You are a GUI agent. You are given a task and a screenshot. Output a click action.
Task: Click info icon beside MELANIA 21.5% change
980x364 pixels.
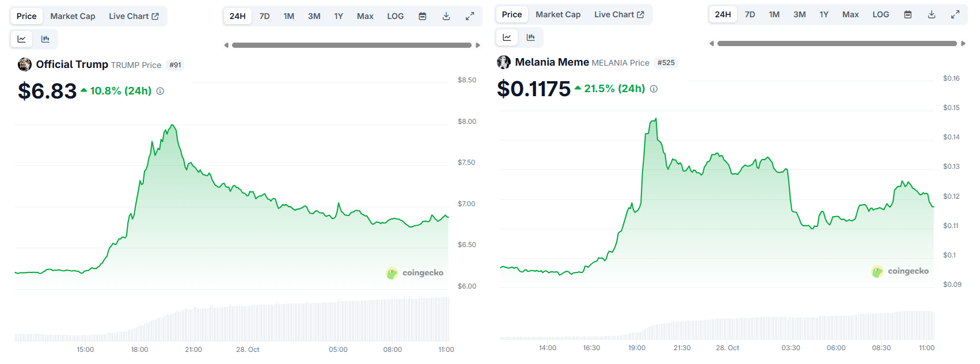(654, 89)
